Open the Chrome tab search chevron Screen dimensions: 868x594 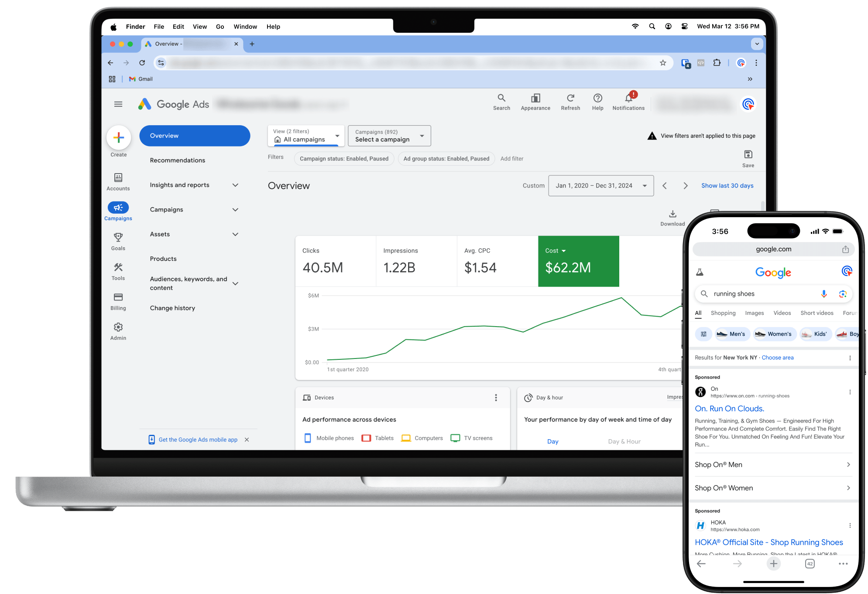pos(757,44)
